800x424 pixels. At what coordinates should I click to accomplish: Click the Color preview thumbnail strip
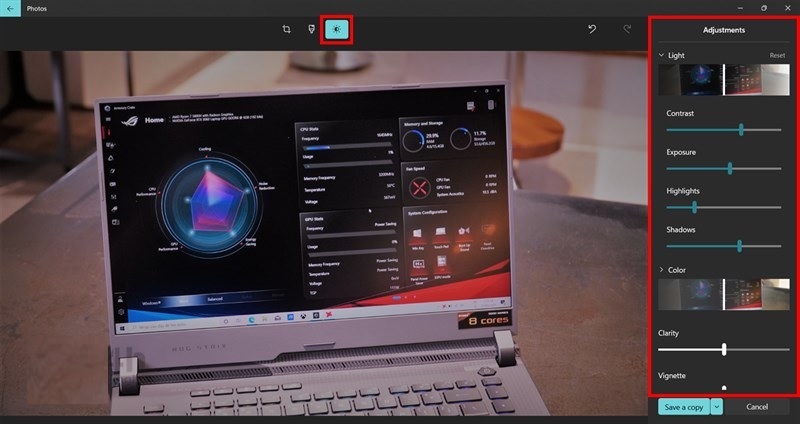(723, 294)
